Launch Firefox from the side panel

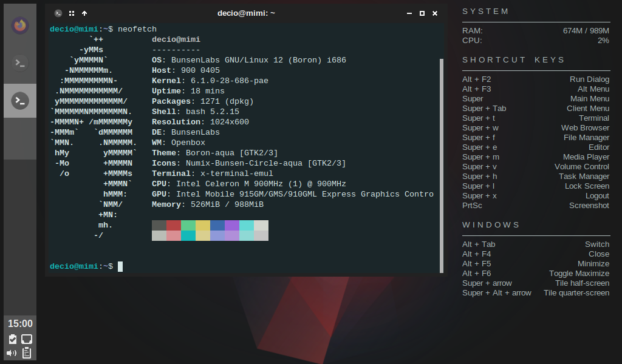point(20,25)
